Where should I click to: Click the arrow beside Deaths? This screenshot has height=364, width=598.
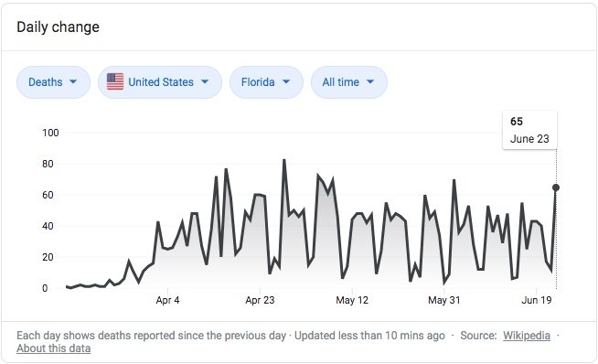click(x=73, y=81)
